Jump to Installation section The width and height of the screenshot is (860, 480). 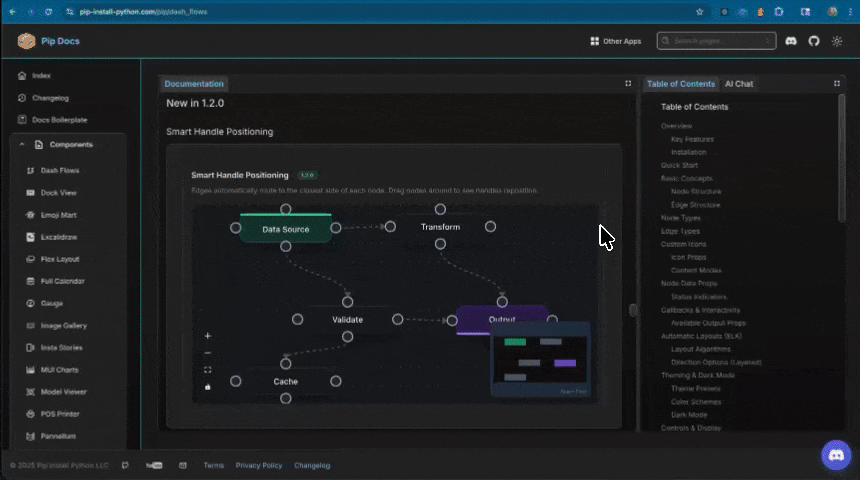click(x=688, y=153)
